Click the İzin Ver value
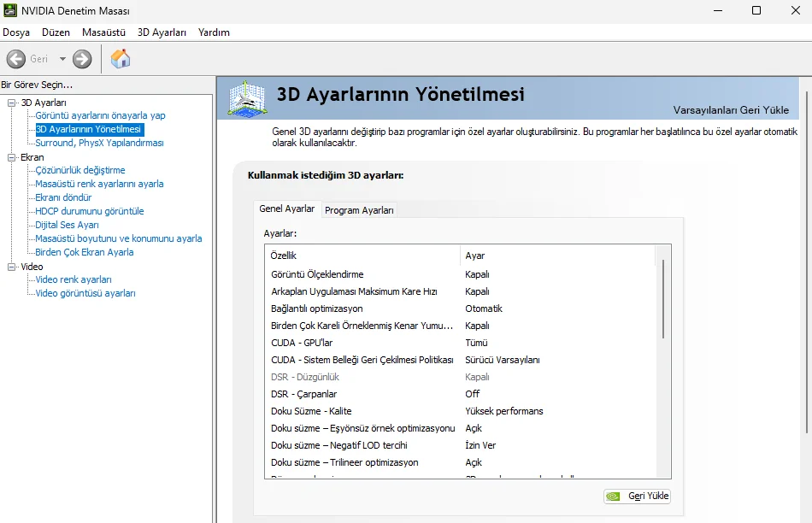 click(480, 445)
